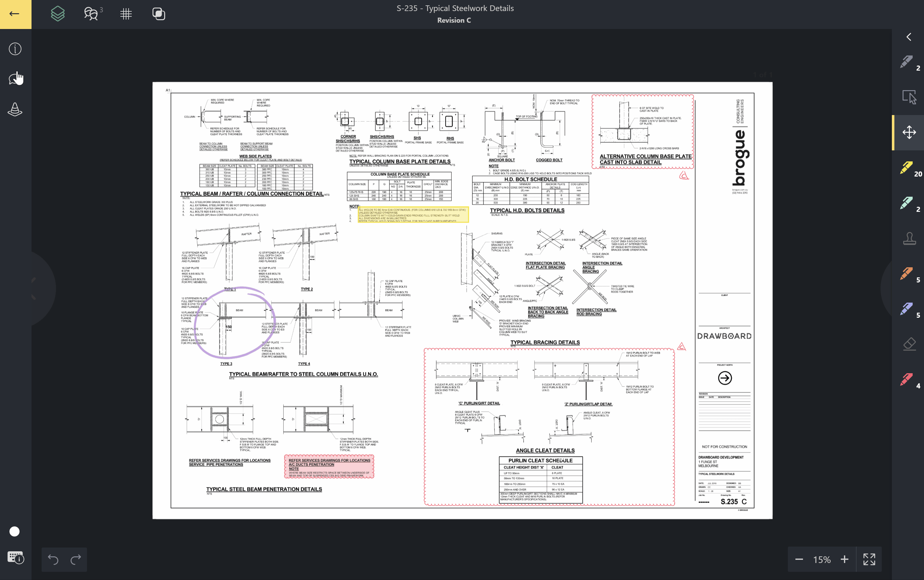Click the overlay compare sheets icon
This screenshot has width=924, height=580.
coord(159,14)
